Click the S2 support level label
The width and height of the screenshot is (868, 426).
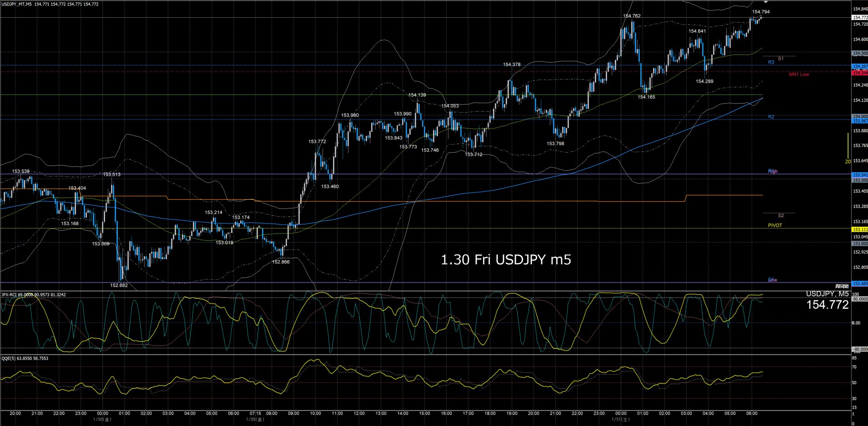781,215
